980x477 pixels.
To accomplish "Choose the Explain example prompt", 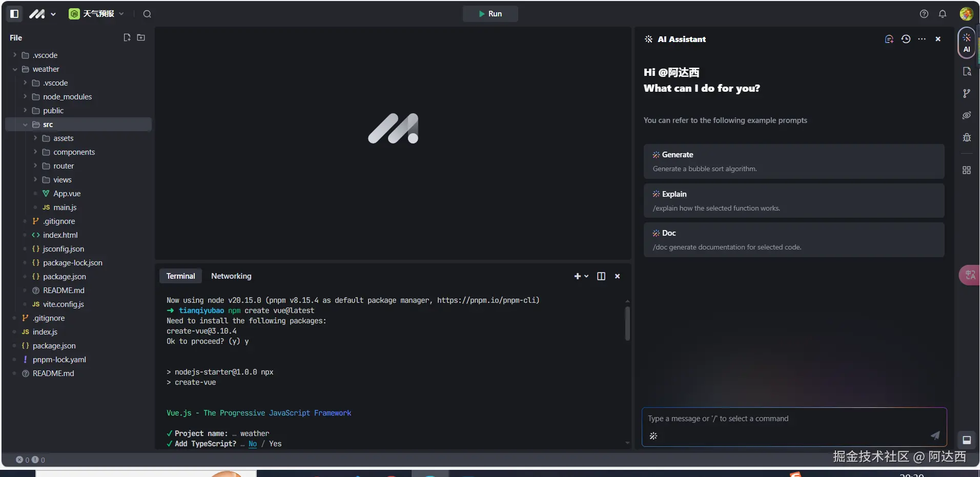I will 794,201.
